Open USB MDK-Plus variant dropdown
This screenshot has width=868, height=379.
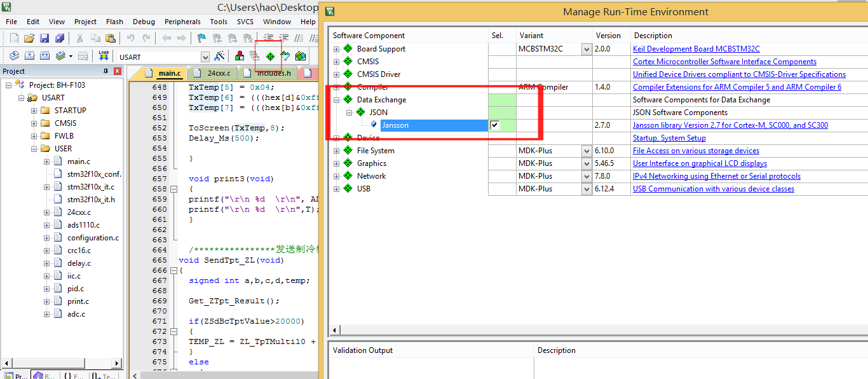587,189
